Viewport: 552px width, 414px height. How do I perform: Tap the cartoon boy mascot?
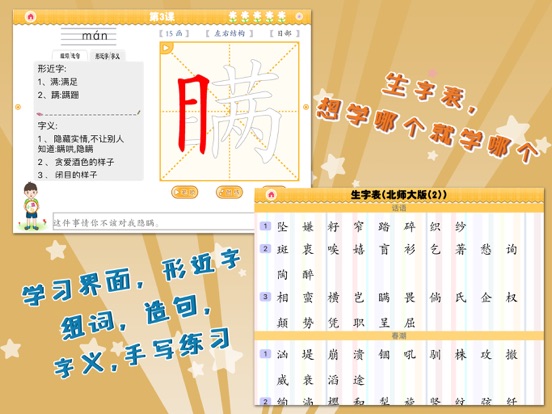(31, 207)
